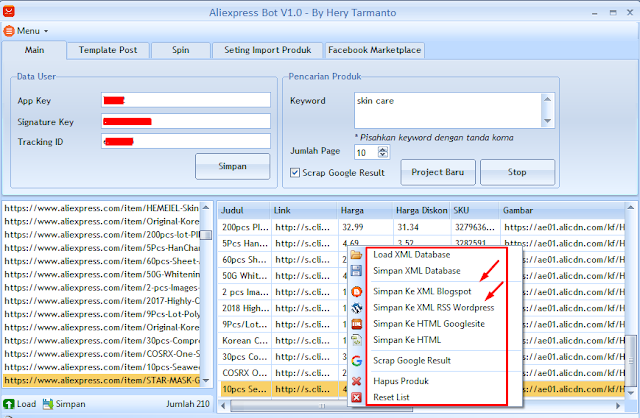Viewport: 640px width, 418px height.
Task: Open the Template Post tab
Action: (x=108, y=50)
